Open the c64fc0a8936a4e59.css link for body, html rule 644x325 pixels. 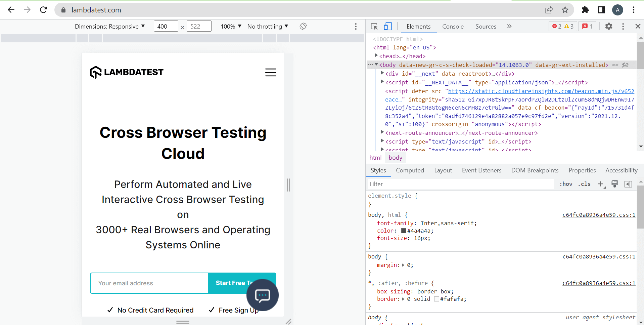click(599, 215)
